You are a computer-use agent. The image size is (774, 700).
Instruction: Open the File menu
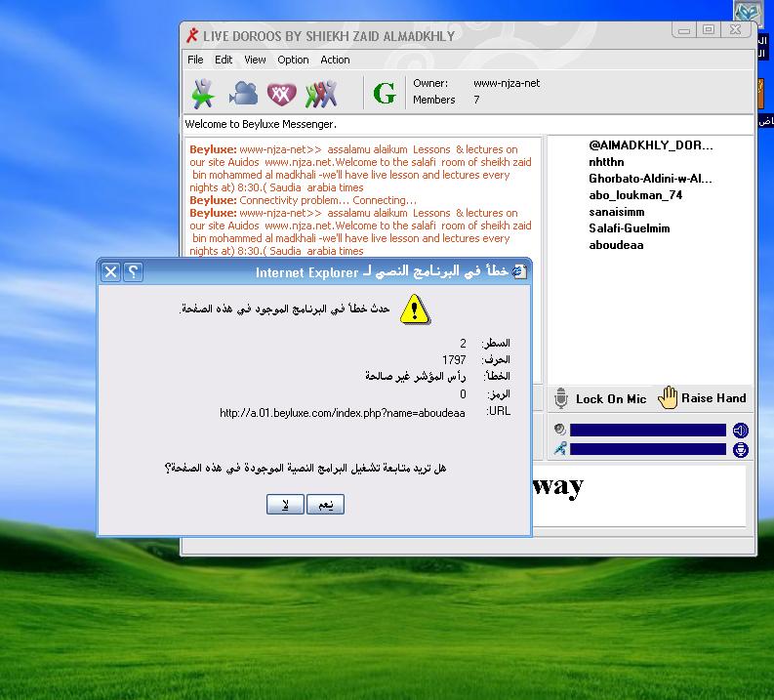[195, 60]
